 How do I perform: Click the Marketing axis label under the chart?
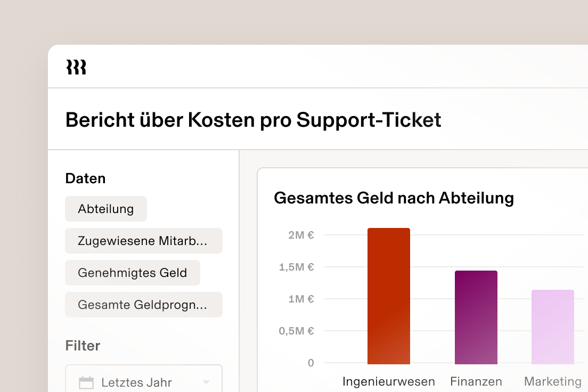[552, 381]
